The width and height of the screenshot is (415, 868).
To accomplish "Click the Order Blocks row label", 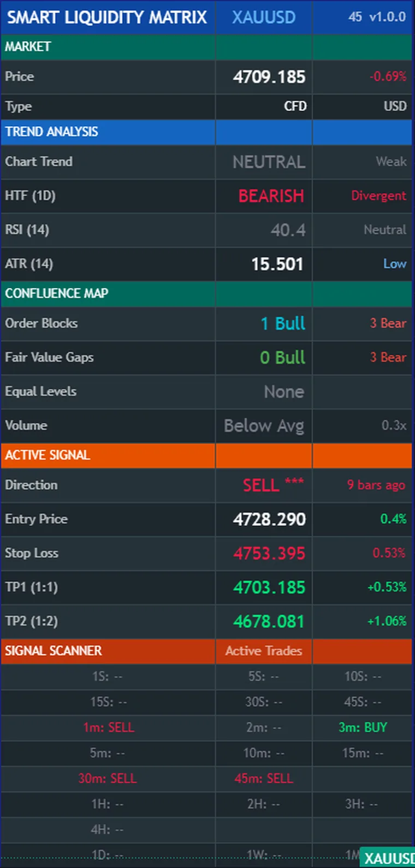I will click(41, 323).
